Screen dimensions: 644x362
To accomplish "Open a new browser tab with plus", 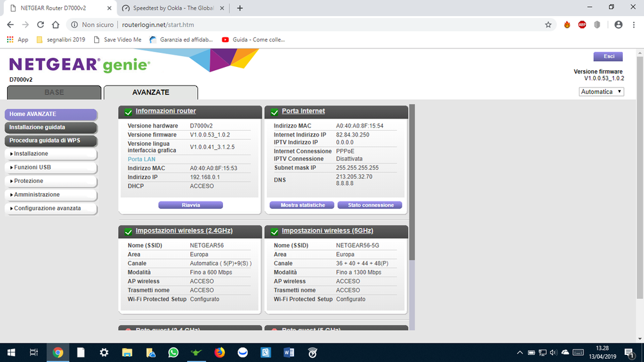I will coord(240,8).
